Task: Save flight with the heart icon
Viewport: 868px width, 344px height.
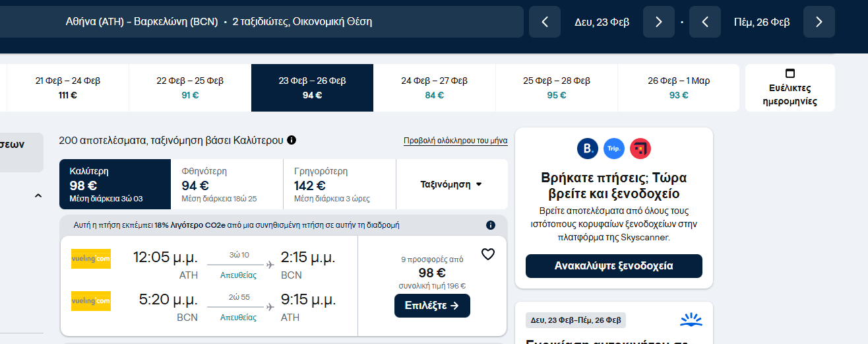Action: click(x=487, y=254)
